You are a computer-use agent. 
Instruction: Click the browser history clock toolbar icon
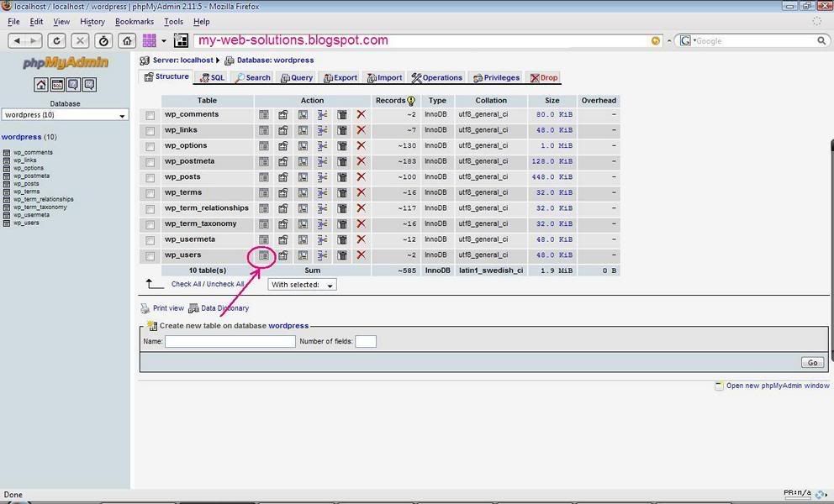point(103,40)
